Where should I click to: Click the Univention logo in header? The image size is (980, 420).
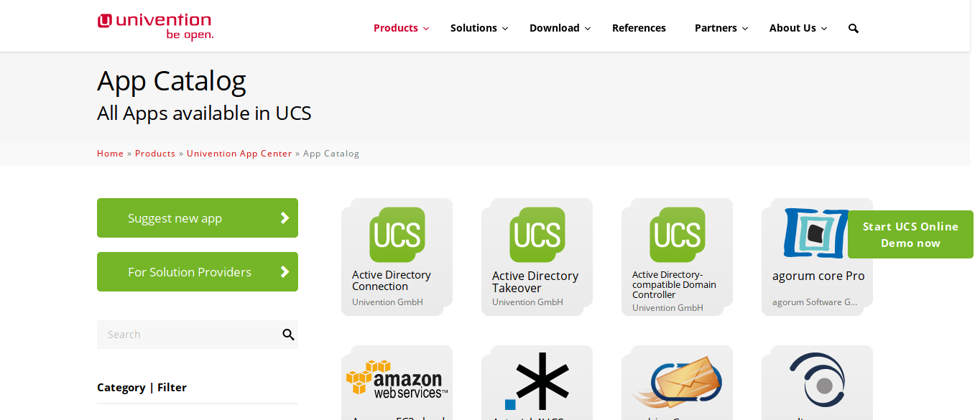[155, 27]
